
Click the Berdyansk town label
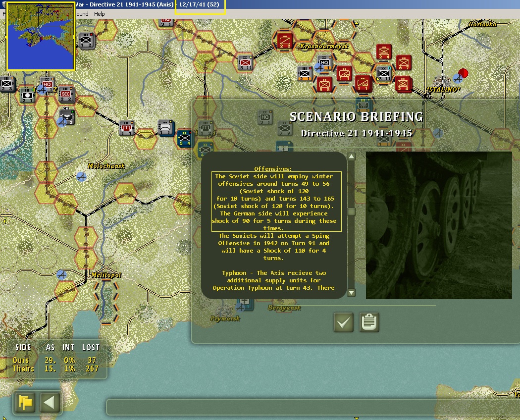coord(284,308)
